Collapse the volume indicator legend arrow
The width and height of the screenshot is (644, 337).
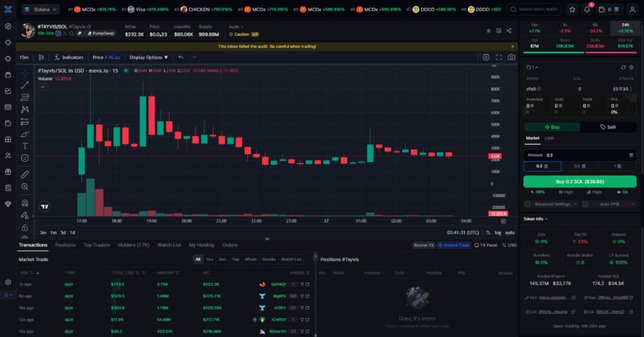(x=43, y=87)
